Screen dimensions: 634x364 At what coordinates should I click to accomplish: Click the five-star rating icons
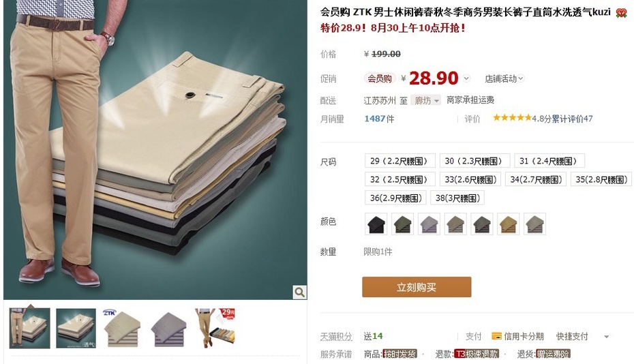(512, 118)
